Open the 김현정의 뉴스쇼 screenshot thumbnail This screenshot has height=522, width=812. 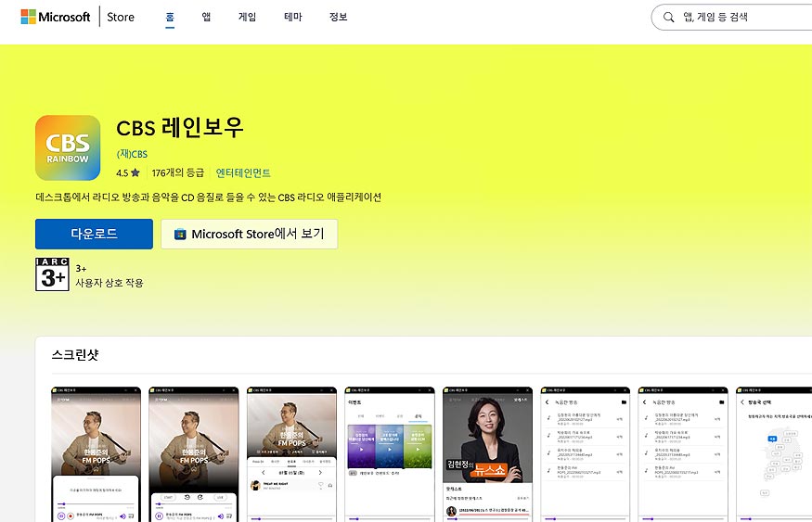pyautogui.click(x=487, y=454)
